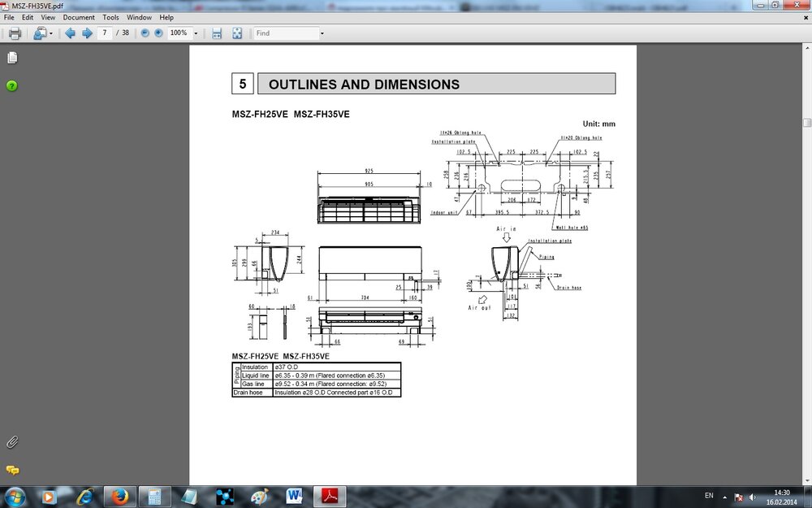
Task: Open the blue molecule network app in taskbar
Action: 225,497
